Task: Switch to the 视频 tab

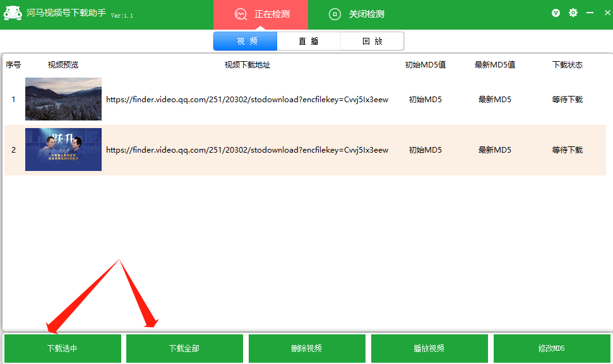Action: coord(246,42)
